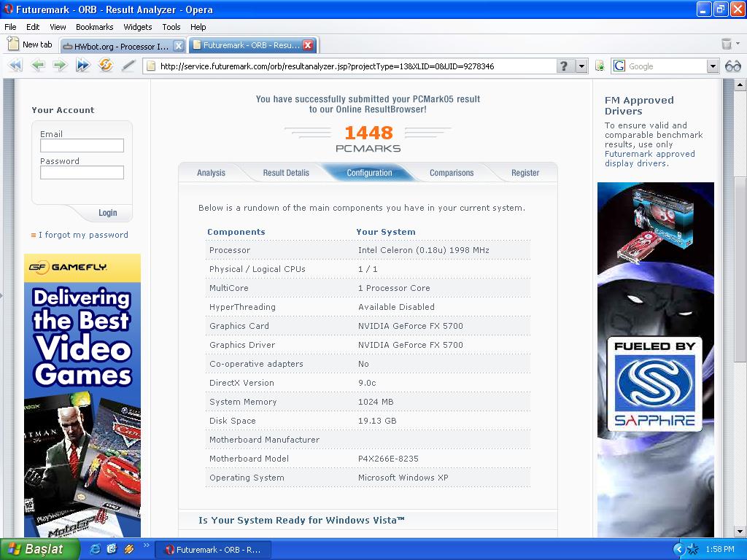This screenshot has width=747, height=560.
Task: Expand quick launch chevron on taskbar
Action: [146, 545]
